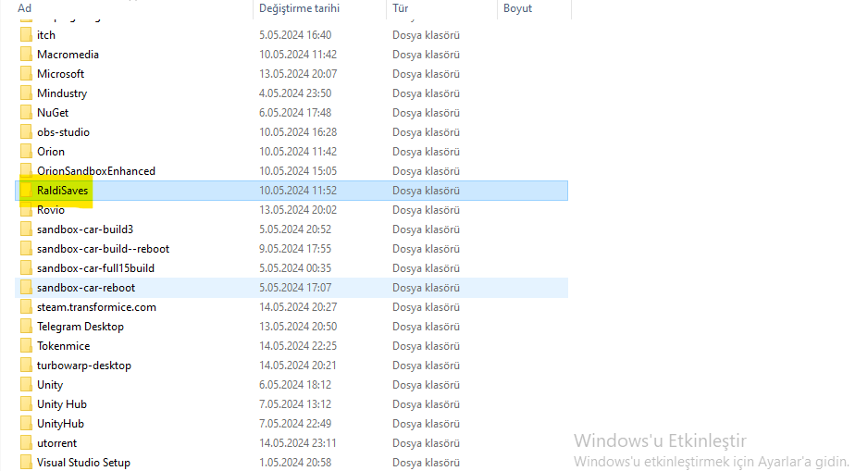Click the sandbox-car-build3 folder name
Screen dimensions: 868x471
pos(85,229)
